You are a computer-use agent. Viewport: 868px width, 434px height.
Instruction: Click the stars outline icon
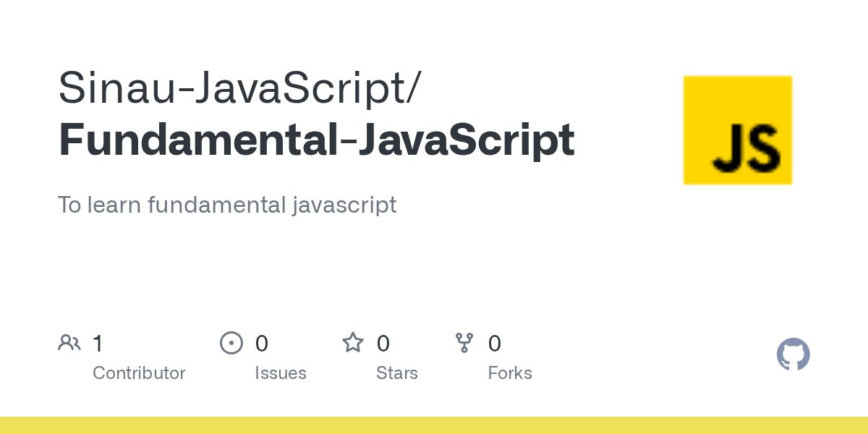click(353, 342)
